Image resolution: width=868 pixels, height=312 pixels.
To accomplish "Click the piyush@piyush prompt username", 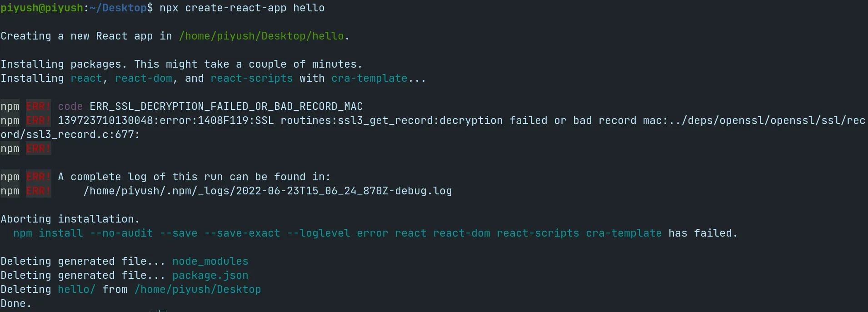I will [42, 8].
